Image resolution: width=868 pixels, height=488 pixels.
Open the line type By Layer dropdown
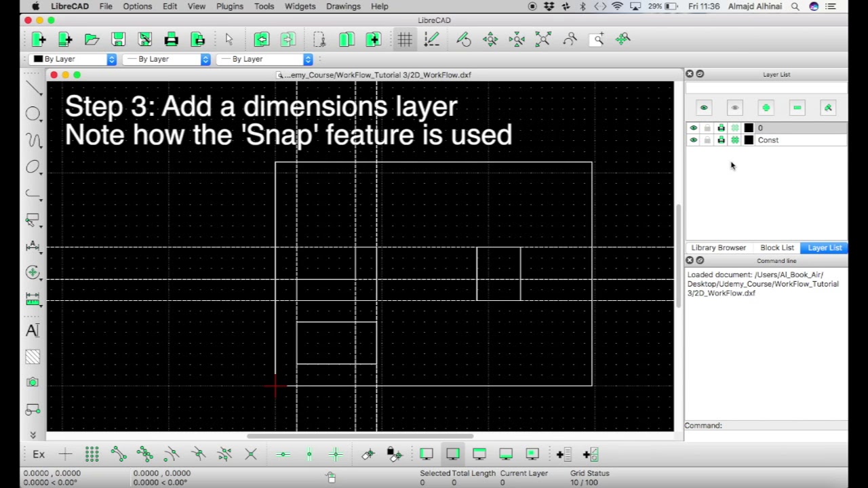pyautogui.click(x=265, y=60)
